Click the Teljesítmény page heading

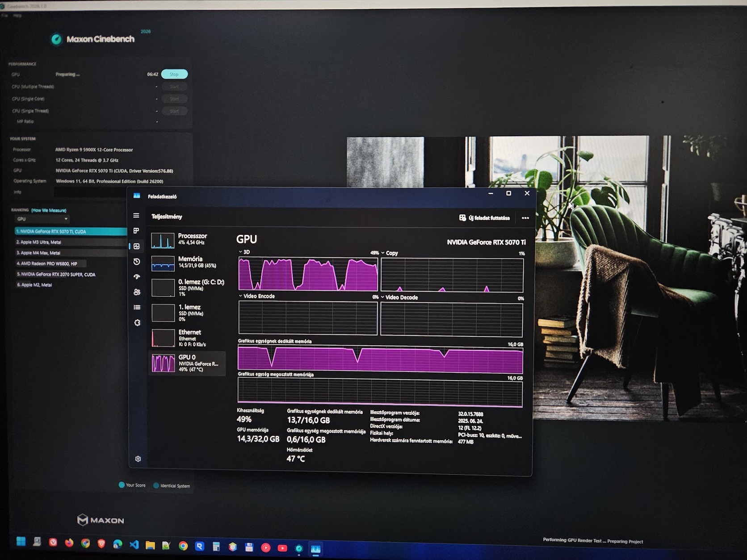click(x=167, y=217)
